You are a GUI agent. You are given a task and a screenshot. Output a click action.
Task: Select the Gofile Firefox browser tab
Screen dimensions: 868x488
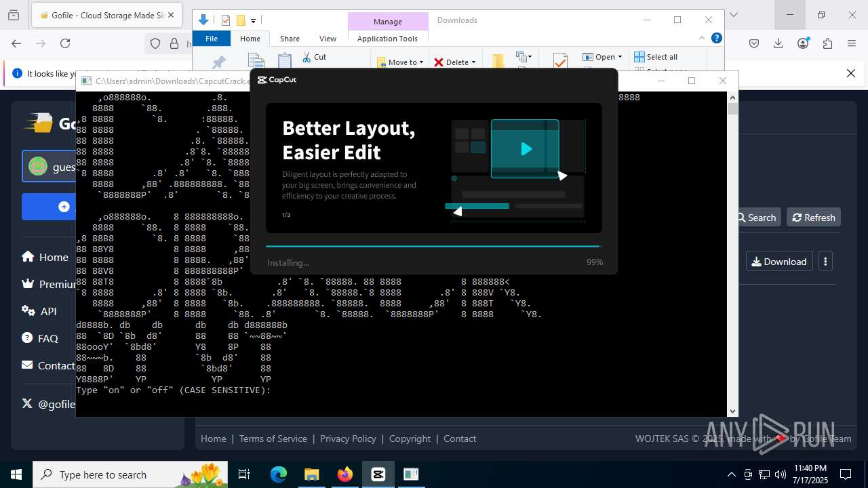pyautogui.click(x=107, y=15)
